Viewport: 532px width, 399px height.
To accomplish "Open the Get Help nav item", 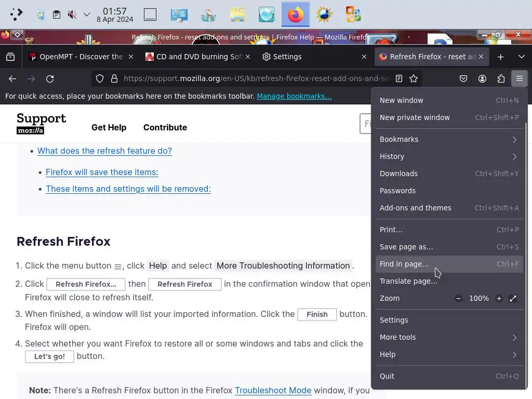I will pos(109,128).
